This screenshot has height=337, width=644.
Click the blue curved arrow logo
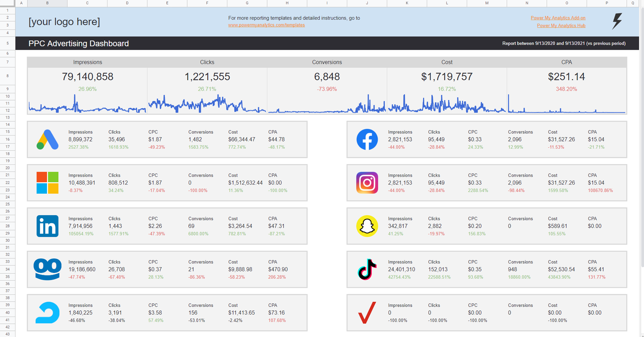48,313
